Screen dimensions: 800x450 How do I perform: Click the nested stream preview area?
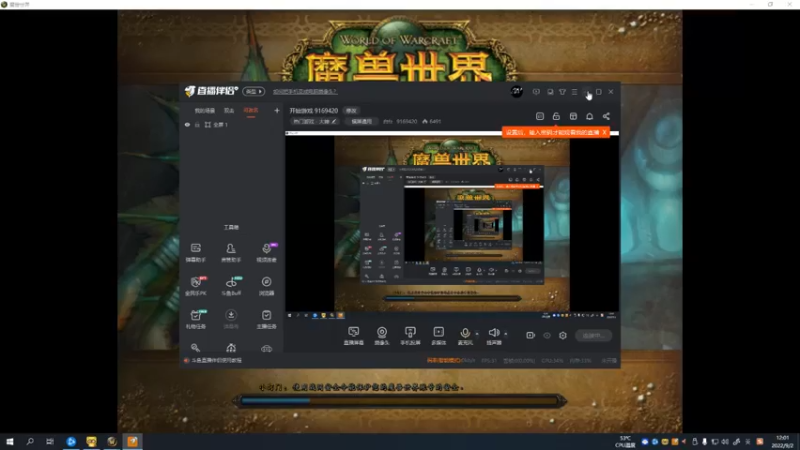pyautogui.click(x=452, y=224)
